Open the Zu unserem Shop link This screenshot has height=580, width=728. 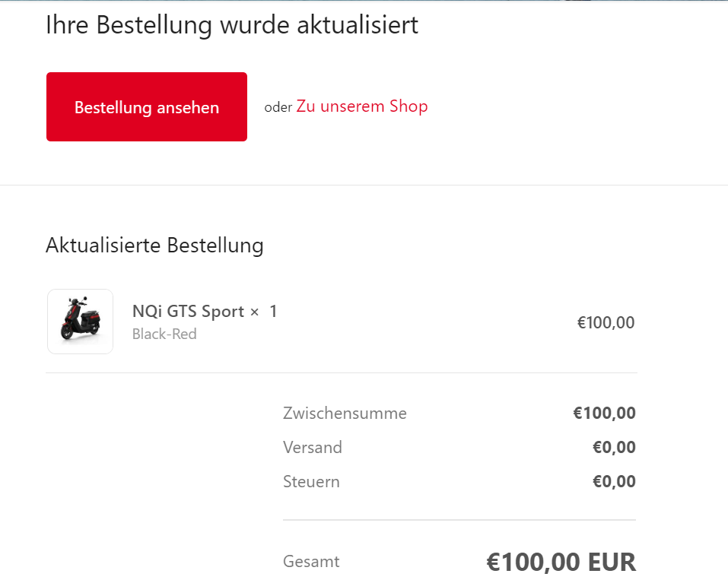[x=362, y=106]
